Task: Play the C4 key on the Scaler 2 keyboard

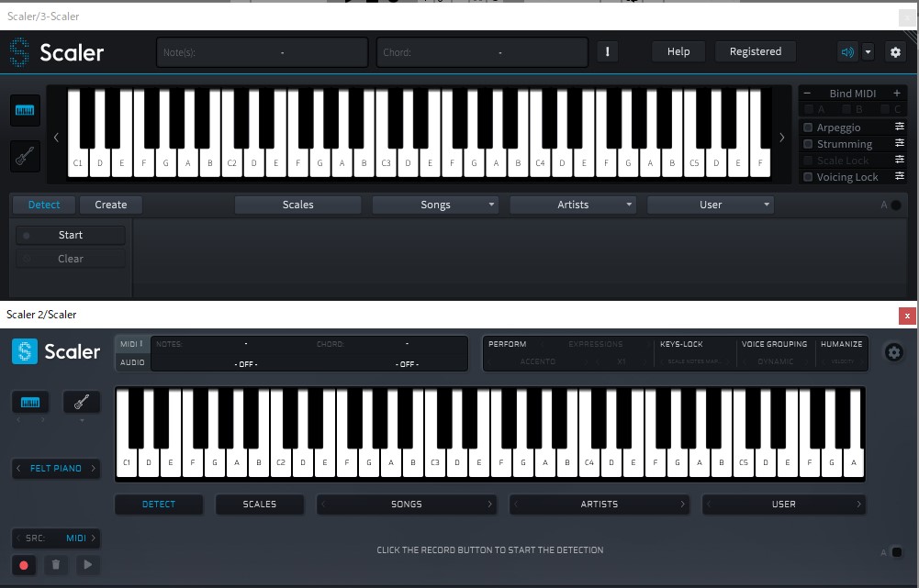Action: pyautogui.click(x=589, y=462)
